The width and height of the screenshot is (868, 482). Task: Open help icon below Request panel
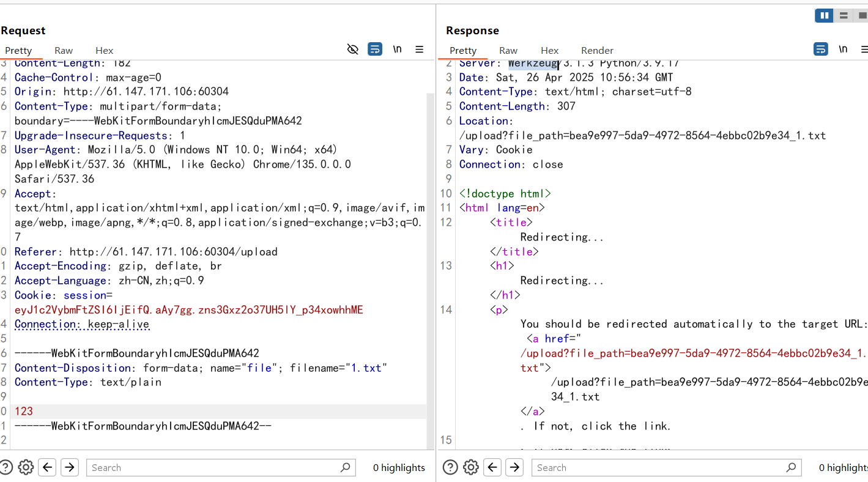6,467
